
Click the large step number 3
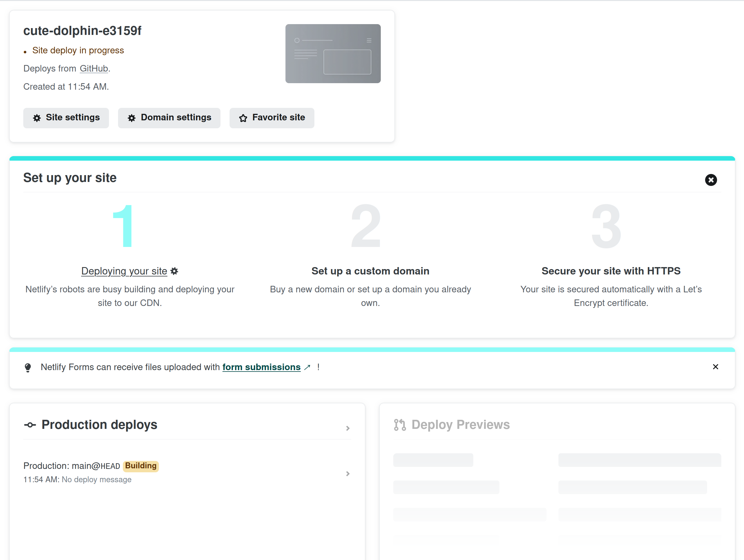click(x=606, y=226)
